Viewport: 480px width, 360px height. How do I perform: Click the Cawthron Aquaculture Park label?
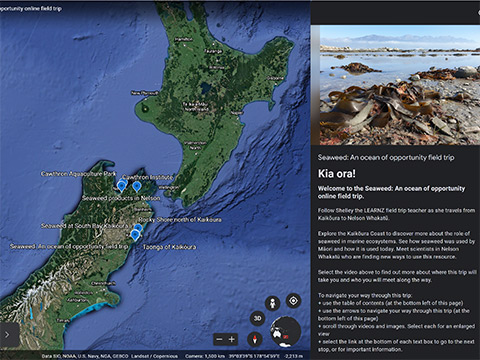[x=78, y=174]
